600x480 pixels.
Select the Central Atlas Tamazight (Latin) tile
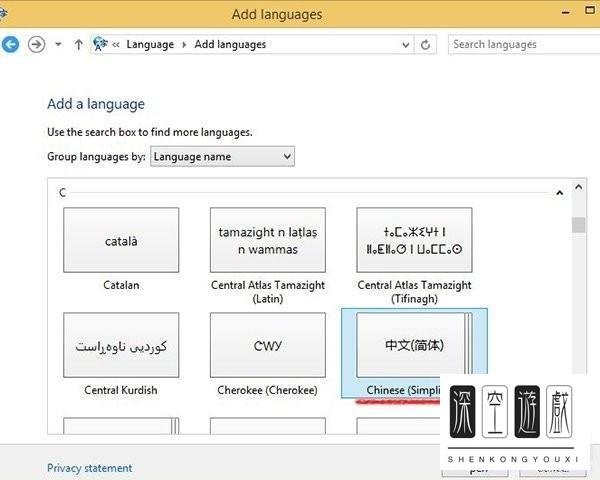pyautogui.click(x=268, y=240)
